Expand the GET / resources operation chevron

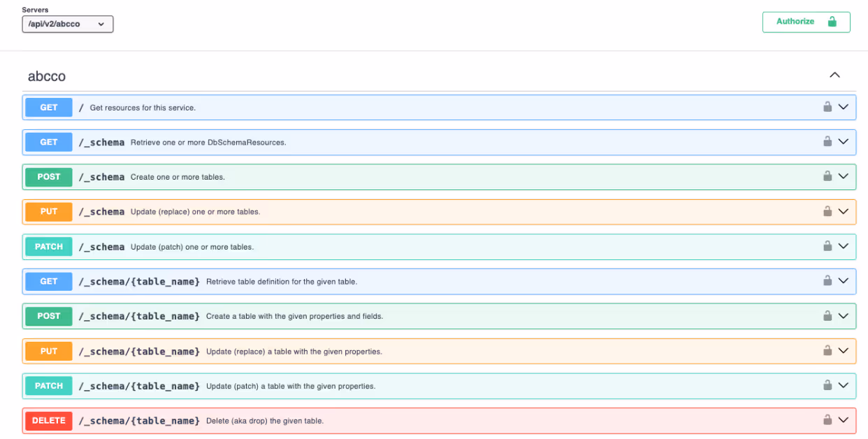click(x=844, y=107)
